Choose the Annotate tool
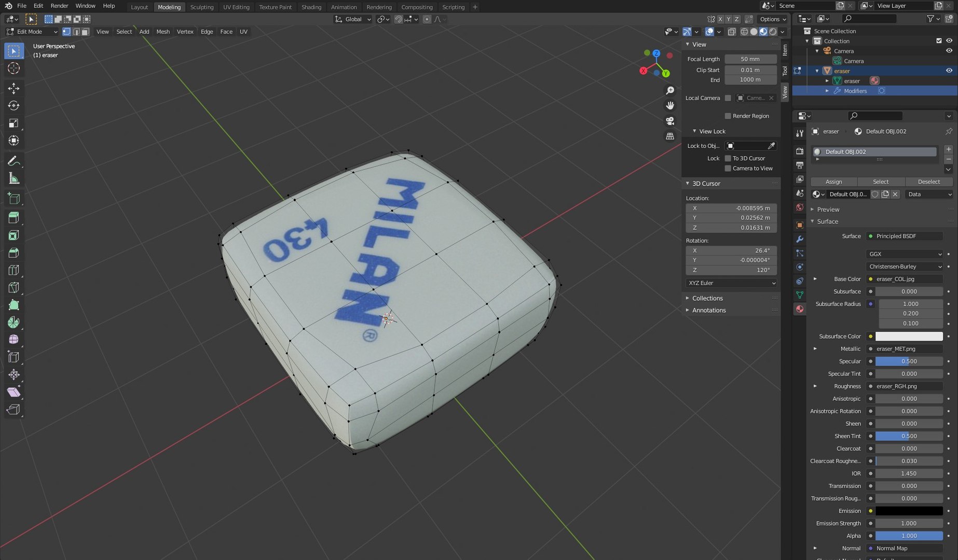 click(x=14, y=161)
